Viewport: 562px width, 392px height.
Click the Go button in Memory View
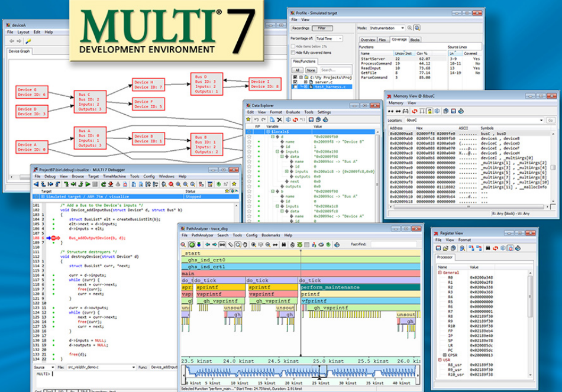click(x=550, y=121)
